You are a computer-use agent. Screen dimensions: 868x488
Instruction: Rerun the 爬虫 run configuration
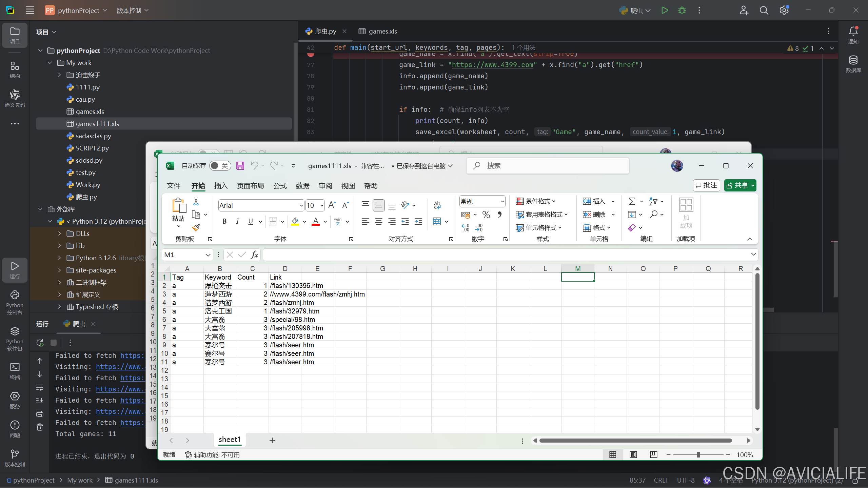(x=40, y=343)
